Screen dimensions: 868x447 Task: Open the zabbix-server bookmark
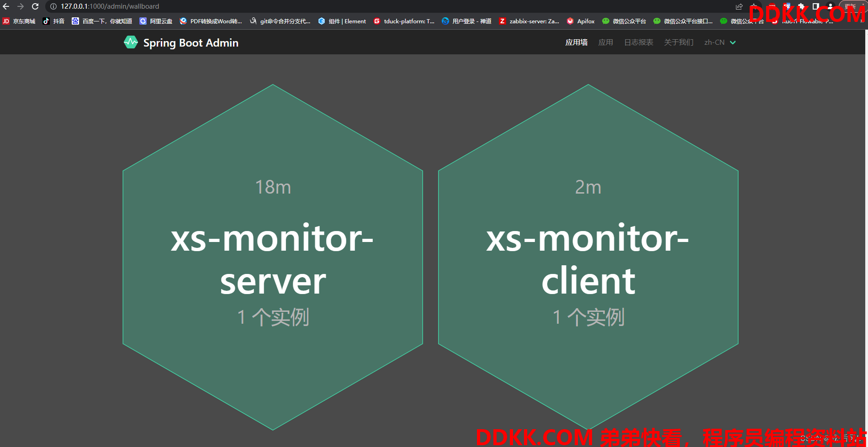point(529,21)
